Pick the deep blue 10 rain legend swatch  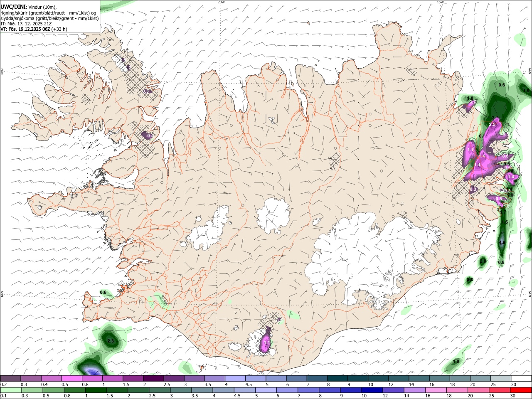[x=372, y=390]
